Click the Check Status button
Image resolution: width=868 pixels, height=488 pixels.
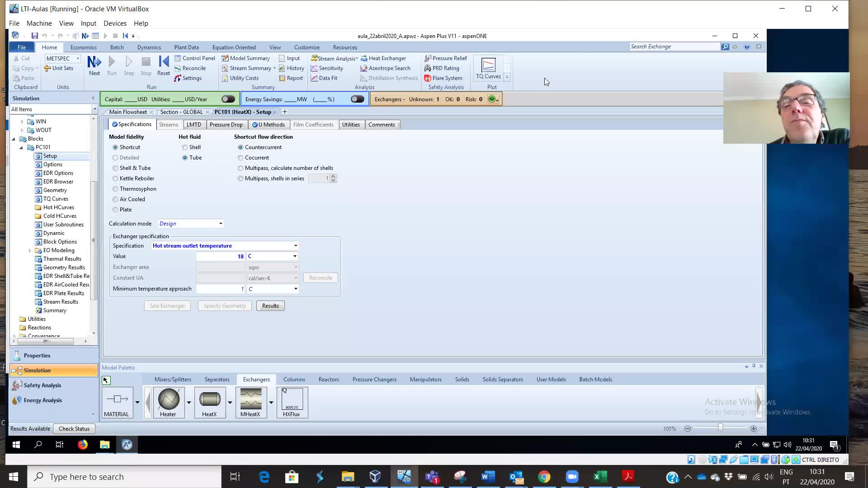(74, 429)
